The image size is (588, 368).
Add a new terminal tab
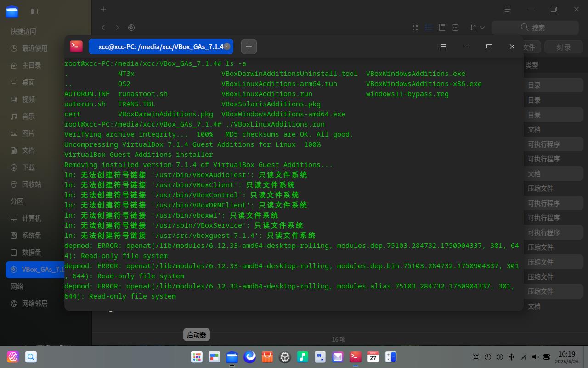pos(249,46)
